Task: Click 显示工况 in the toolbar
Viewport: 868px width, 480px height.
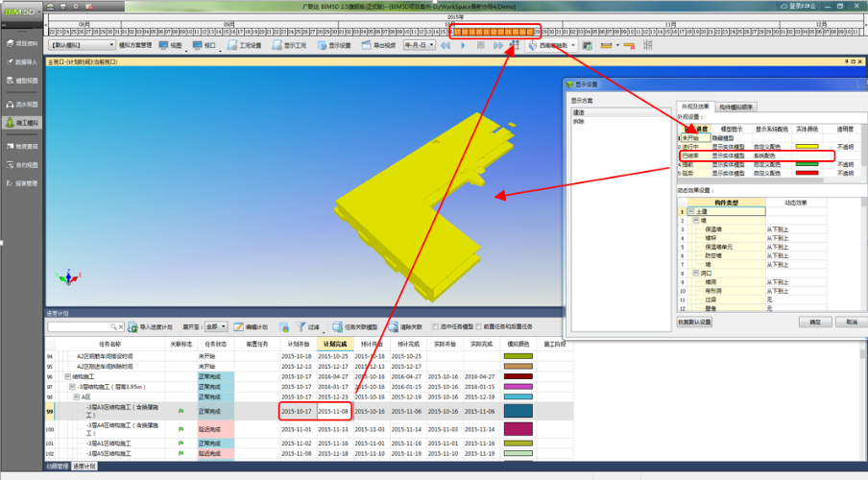Action: [x=289, y=45]
